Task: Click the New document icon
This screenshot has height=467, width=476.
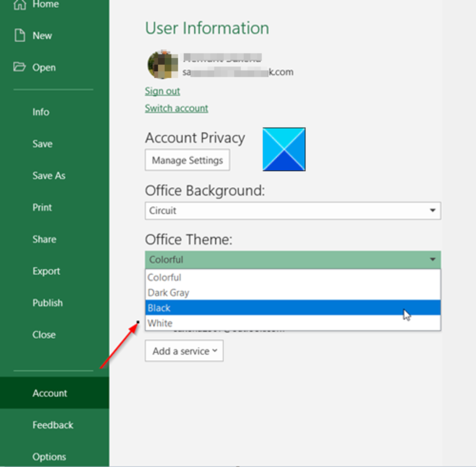Action: 20,35
